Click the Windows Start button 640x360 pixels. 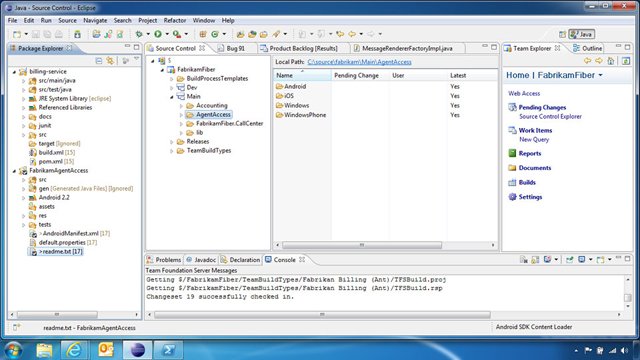click(13, 350)
